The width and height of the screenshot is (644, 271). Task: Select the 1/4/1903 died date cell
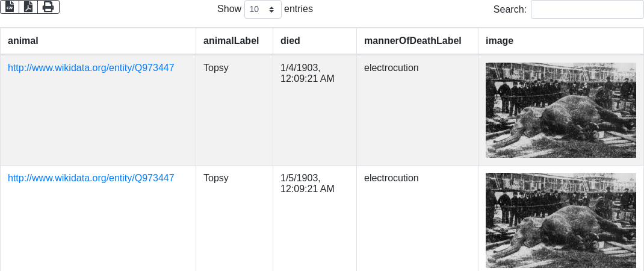click(x=307, y=73)
